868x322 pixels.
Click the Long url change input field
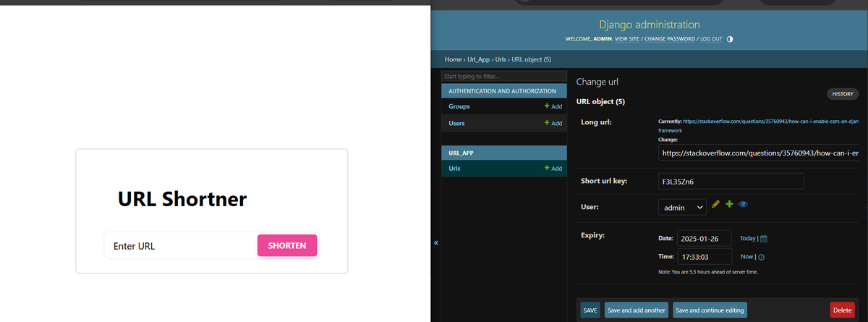coord(760,153)
